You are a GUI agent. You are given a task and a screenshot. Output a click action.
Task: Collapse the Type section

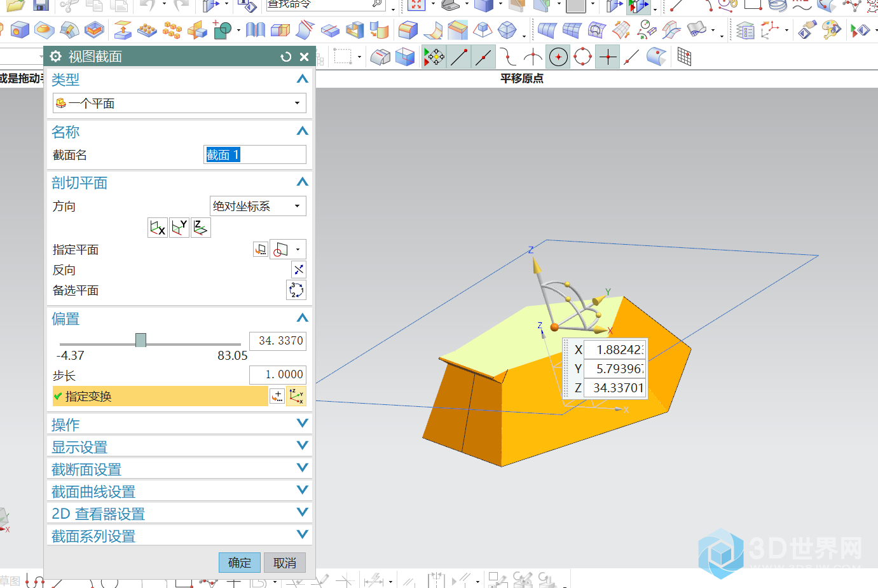pyautogui.click(x=303, y=79)
